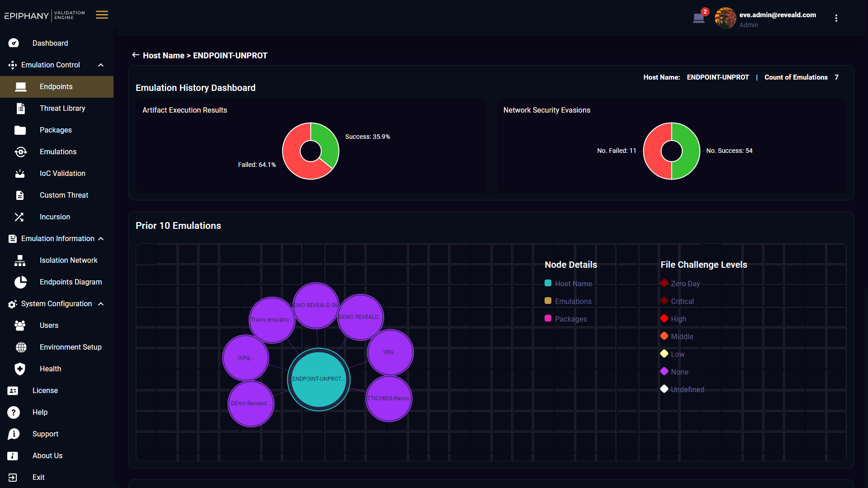This screenshot has height=488, width=868.
Task: Collapse the Emulation Control section
Action: click(x=101, y=65)
